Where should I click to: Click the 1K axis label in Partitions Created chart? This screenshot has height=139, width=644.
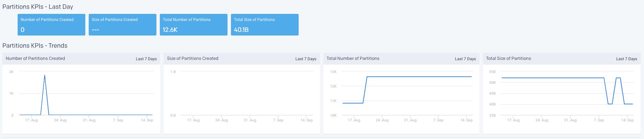pos(12,93)
